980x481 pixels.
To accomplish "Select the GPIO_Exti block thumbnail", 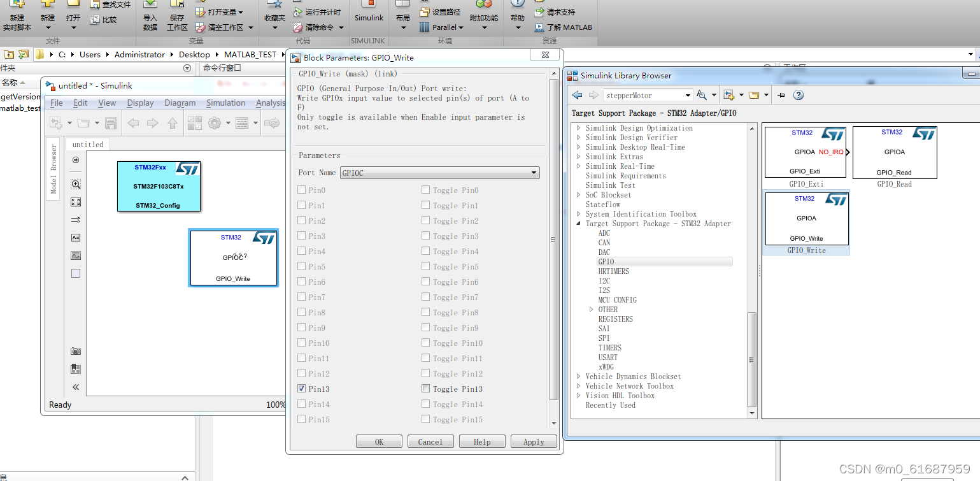I will click(806, 152).
